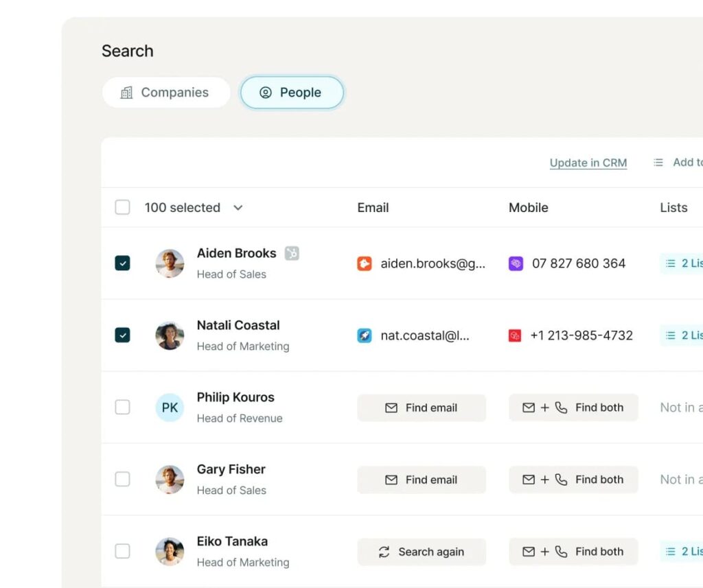Viewport: 703px width, 588px height.
Task: Click list icon next to Add to
Action: [x=658, y=163]
